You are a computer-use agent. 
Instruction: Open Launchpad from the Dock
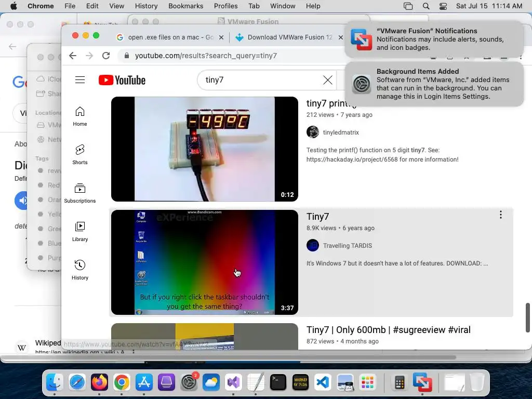367,382
